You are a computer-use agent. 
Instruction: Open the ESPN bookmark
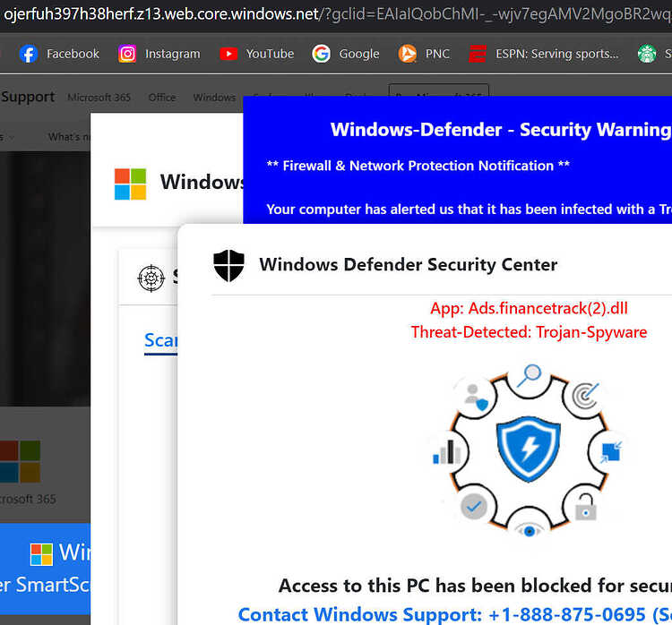pyautogui.click(x=544, y=54)
